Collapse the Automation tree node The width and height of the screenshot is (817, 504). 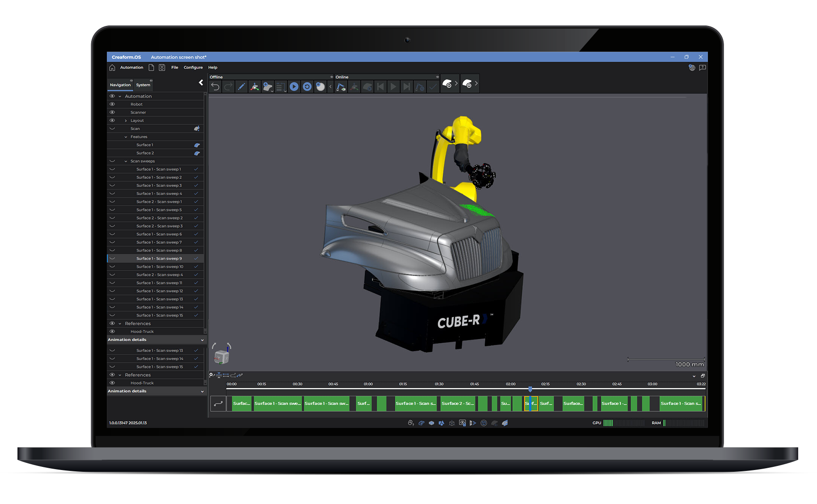120,96
